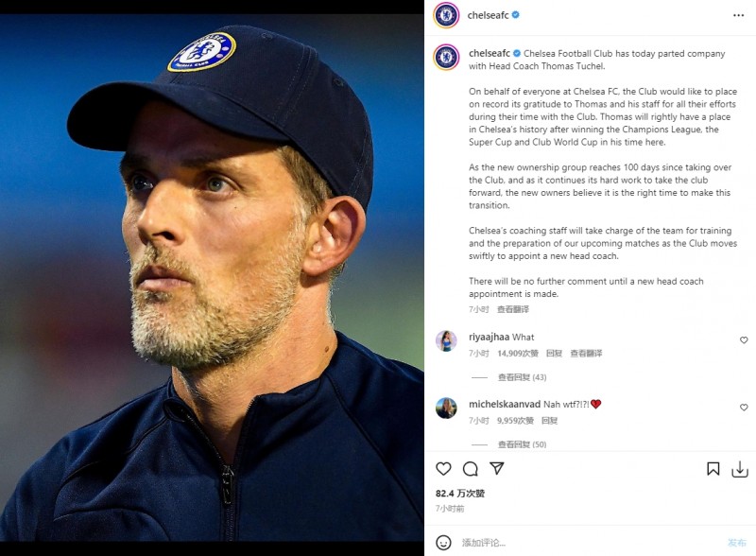Click the add comment input field
Viewport: 756px width, 556px height.
click(588, 543)
